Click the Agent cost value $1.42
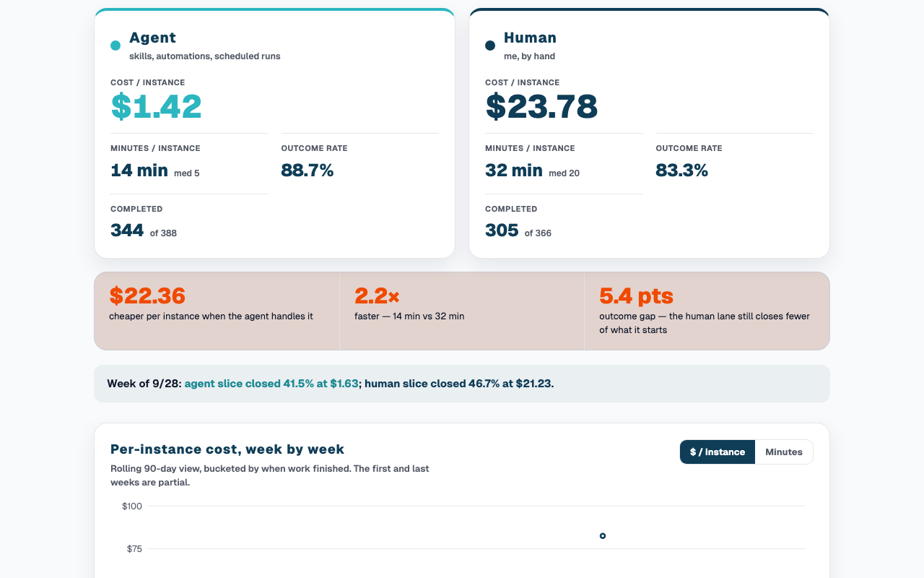Image resolution: width=924 pixels, height=578 pixels. click(x=156, y=107)
